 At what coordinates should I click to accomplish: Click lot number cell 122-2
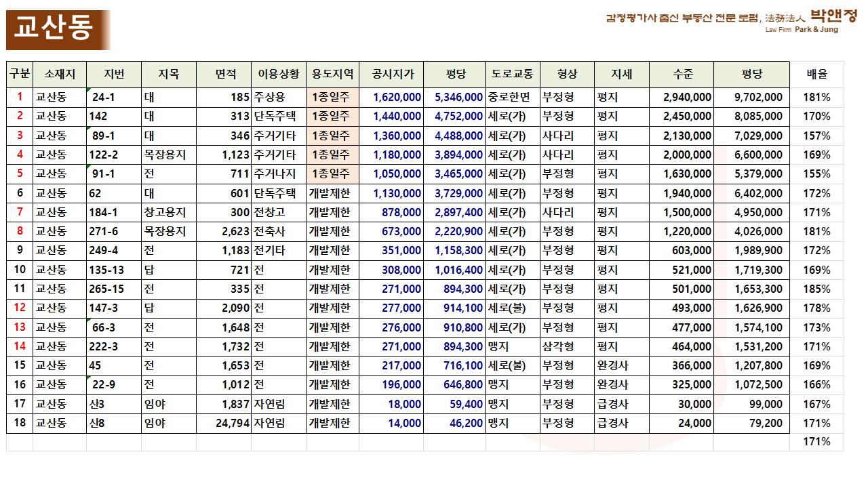(x=114, y=155)
